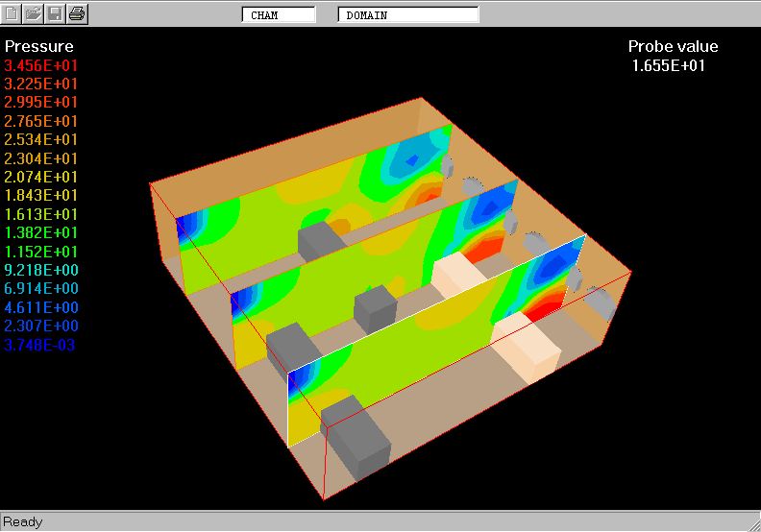Select the dark blue 3.748E-03 minimum legend value
The image size is (761, 532).
[x=40, y=345]
